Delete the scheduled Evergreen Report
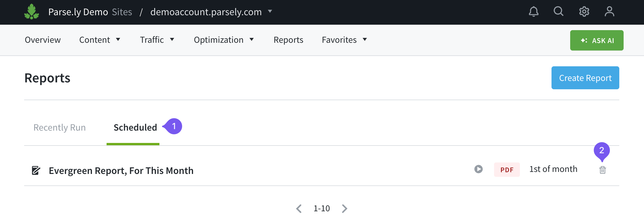644x217 pixels. (x=602, y=170)
